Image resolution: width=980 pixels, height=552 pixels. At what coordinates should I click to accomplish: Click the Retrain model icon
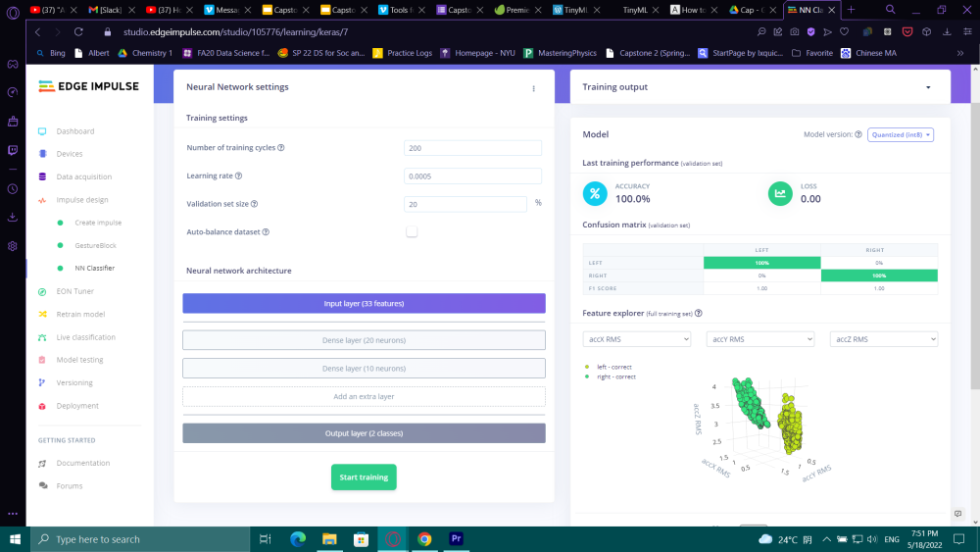pos(42,315)
